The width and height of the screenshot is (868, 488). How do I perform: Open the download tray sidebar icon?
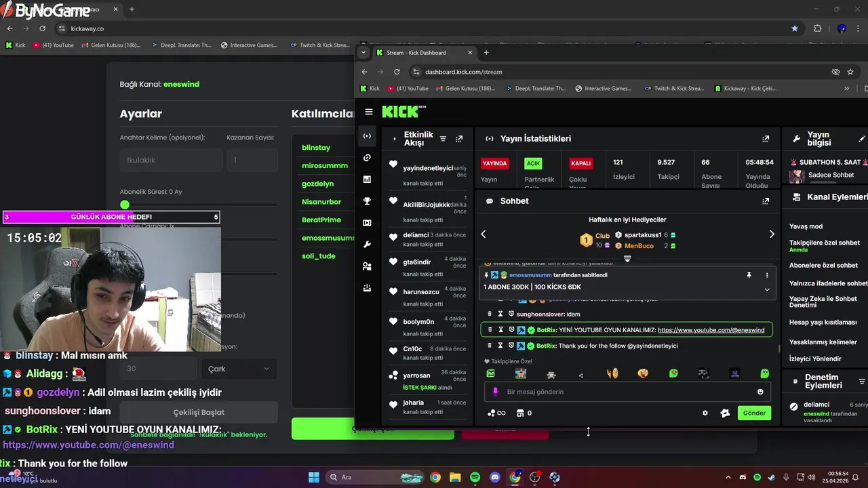tap(367, 288)
